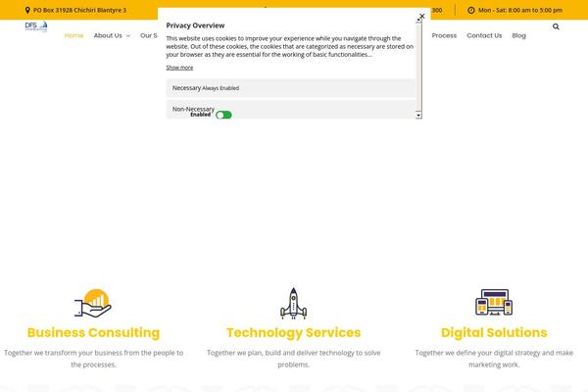Click the Digital Solutions devices icon
588x392 pixels.
point(494,302)
